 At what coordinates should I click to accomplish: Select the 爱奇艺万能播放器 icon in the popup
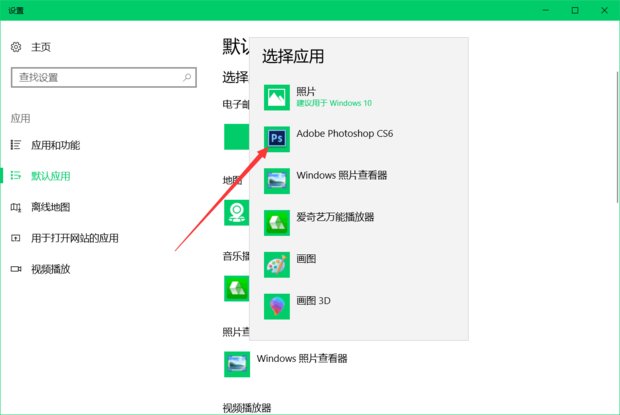276,223
